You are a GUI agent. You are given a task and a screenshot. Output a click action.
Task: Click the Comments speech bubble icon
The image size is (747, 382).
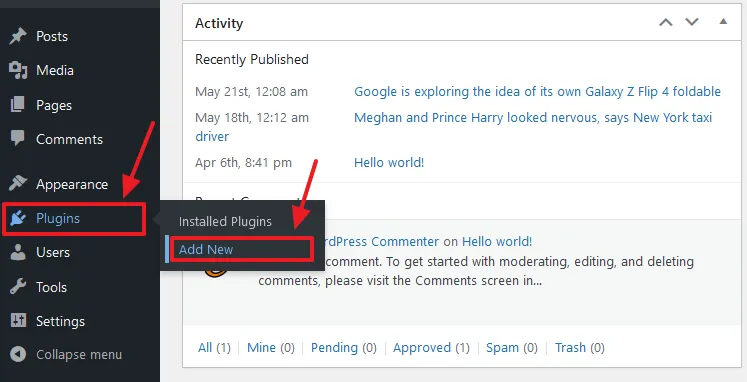click(18, 139)
